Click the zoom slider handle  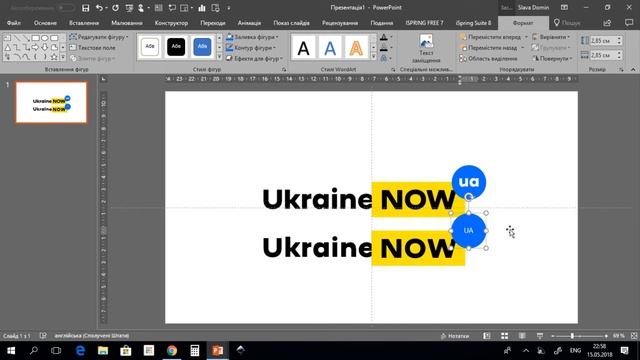pyautogui.click(x=572, y=336)
